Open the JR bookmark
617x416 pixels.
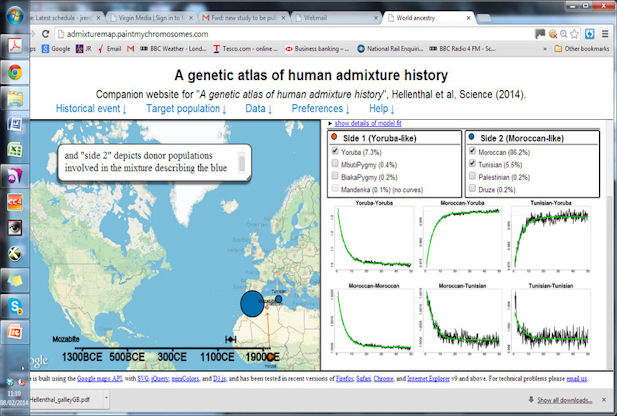[83, 49]
